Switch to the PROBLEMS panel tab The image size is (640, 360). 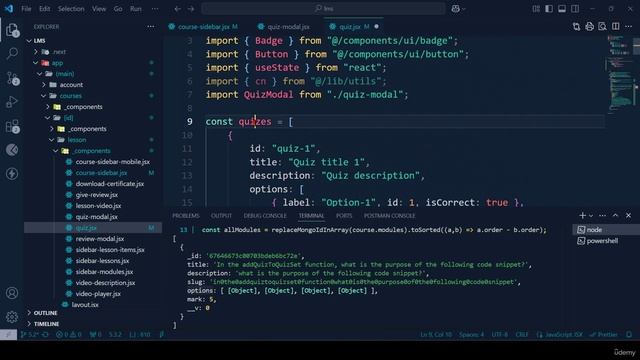click(x=186, y=216)
